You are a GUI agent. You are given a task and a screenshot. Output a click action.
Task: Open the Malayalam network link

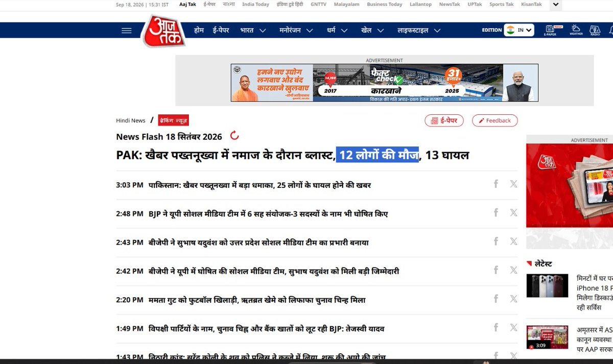(x=347, y=5)
